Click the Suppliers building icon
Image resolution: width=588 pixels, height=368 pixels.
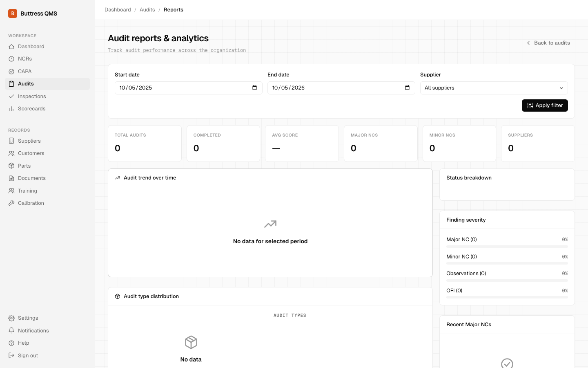click(11, 141)
